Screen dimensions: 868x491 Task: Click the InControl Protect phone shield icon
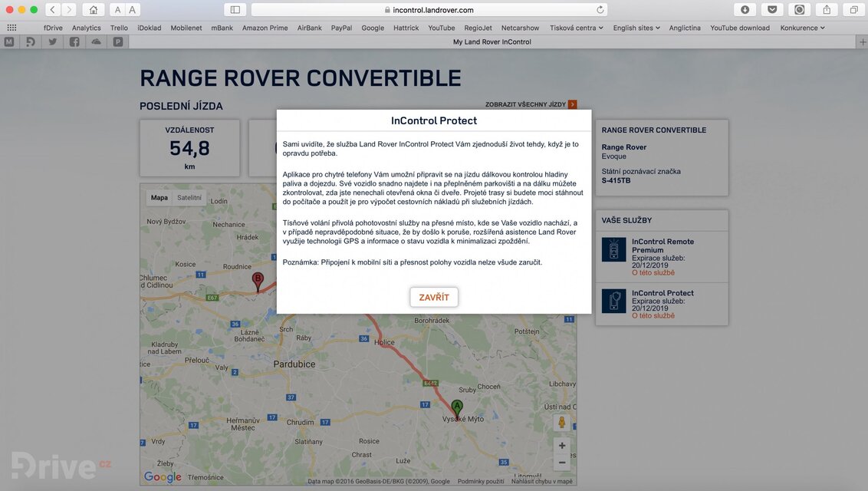[613, 301]
